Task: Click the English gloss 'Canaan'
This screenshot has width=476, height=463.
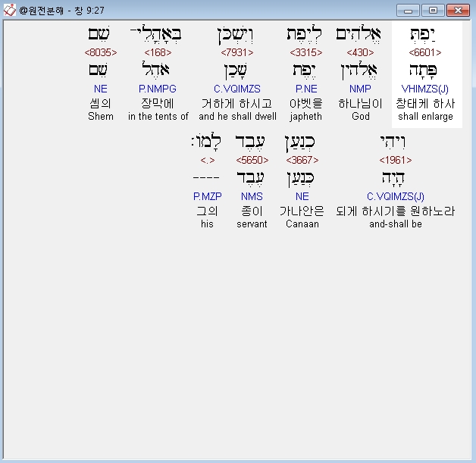Action: (302, 224)
